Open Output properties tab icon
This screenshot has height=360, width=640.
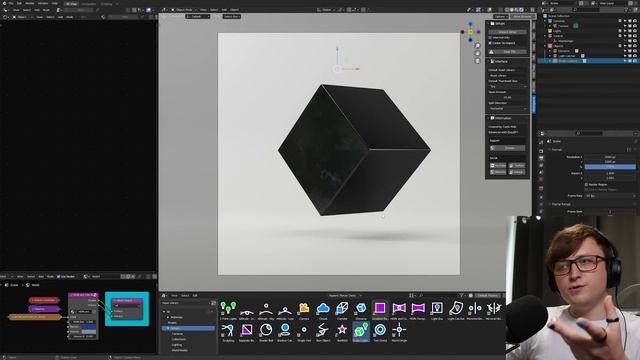point(541,158)
